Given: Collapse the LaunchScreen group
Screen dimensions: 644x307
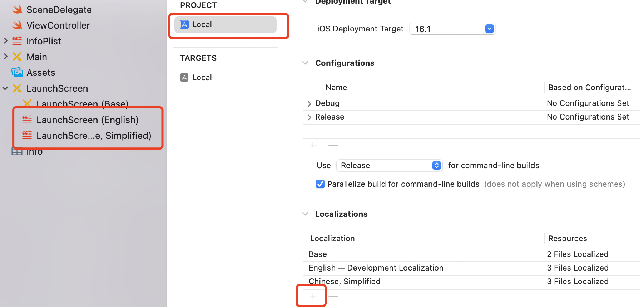Looking at the screenshot, I should 5,88.
